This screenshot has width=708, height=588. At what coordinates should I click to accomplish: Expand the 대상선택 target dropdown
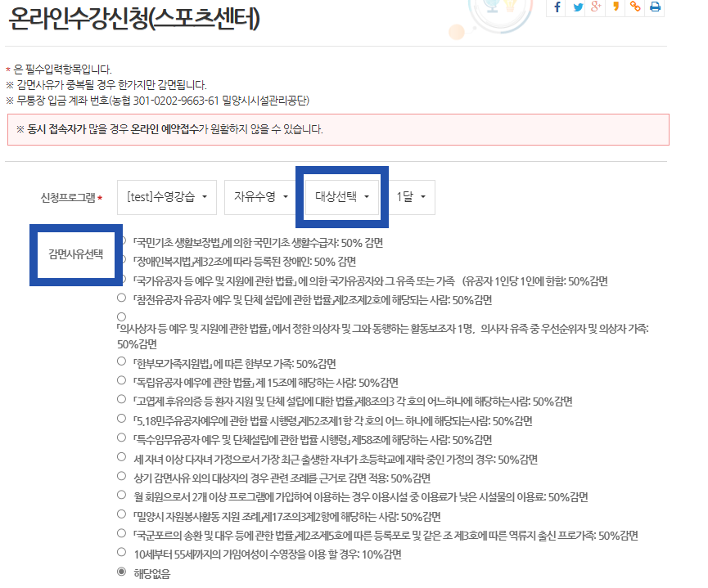(x=342, y=197)
